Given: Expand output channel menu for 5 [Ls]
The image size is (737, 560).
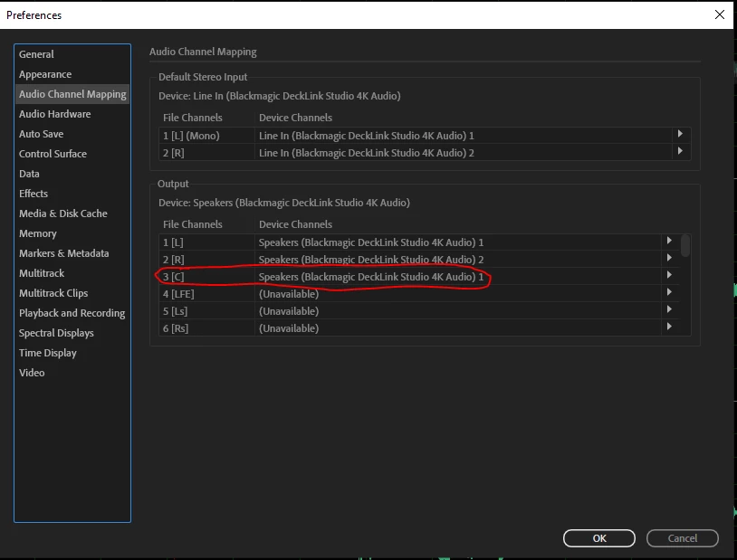Looking at the screenshot, I should (669, 309).
